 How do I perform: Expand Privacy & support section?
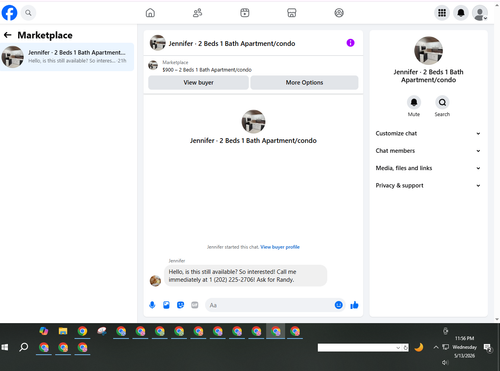click(428, 185)
